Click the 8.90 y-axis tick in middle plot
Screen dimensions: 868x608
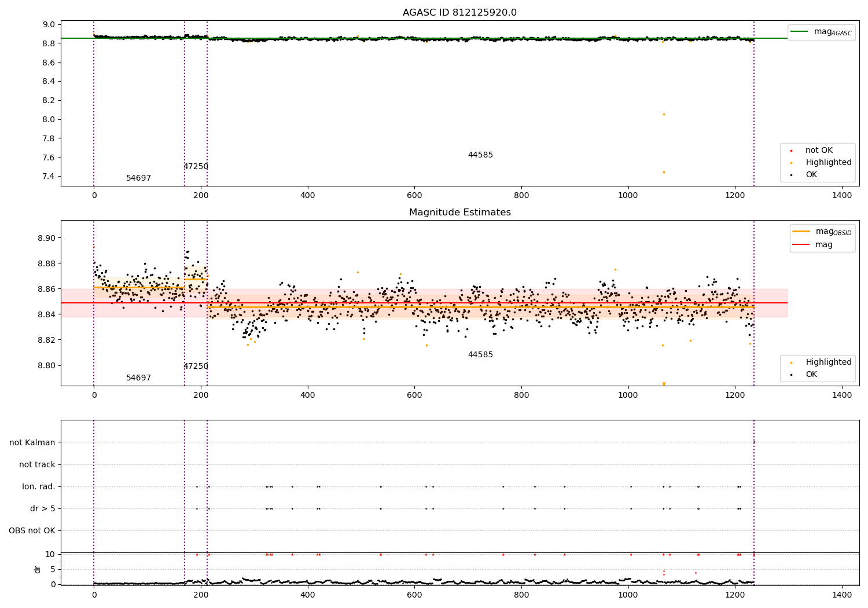(x=46, y=239)
